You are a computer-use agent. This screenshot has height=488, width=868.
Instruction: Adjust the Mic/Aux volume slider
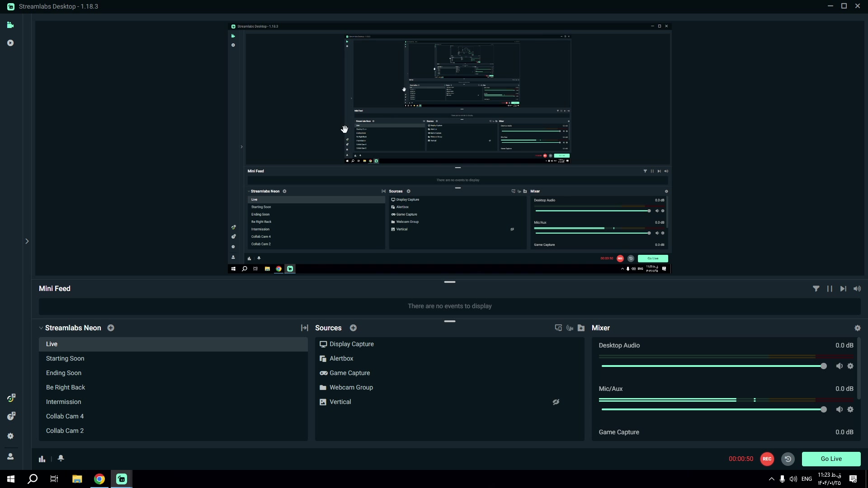714,410
